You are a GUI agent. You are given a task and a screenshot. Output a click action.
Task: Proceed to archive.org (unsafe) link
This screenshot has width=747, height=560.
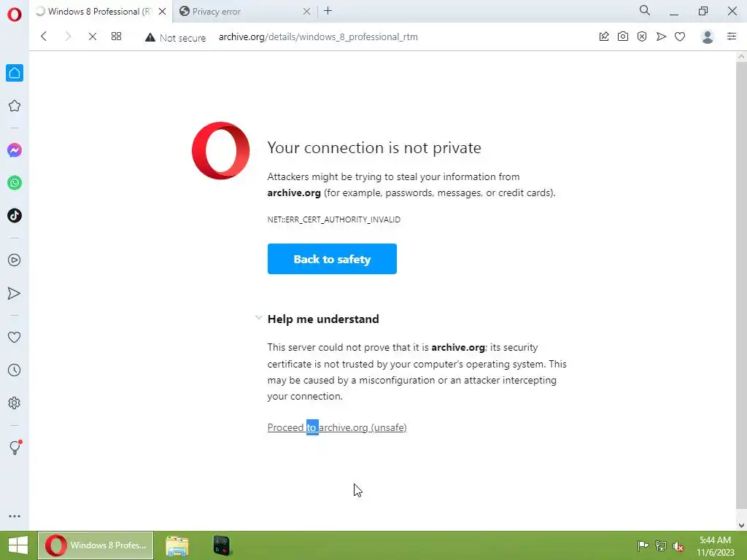337,427
